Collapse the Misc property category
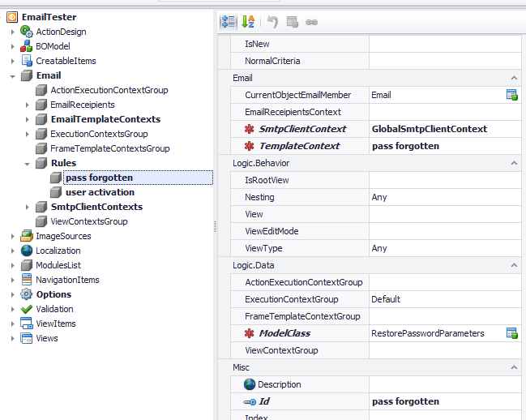The height and width of the screenshot is (420, 526). (x=514, y=367)
